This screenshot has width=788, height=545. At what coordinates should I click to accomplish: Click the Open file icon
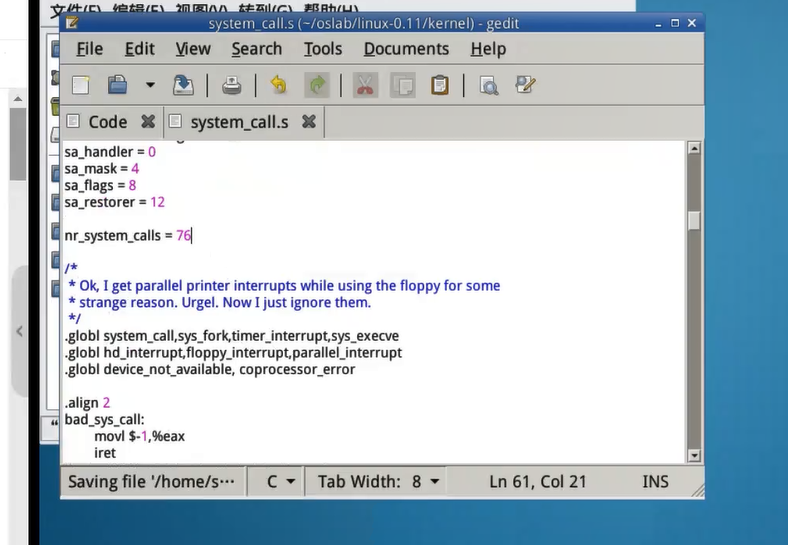(x=117, y=86)
